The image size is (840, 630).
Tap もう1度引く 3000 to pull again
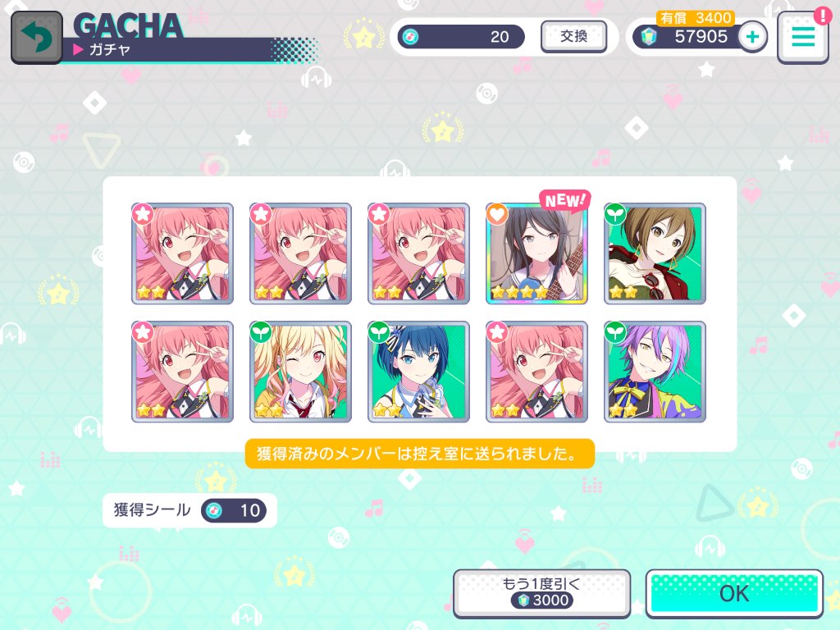[x=541, y=593]
